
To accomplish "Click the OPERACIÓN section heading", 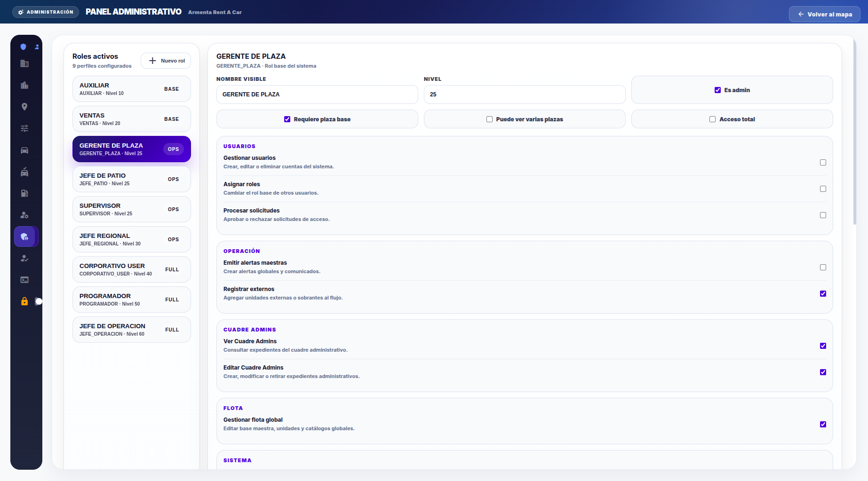I will click(242, 251).
